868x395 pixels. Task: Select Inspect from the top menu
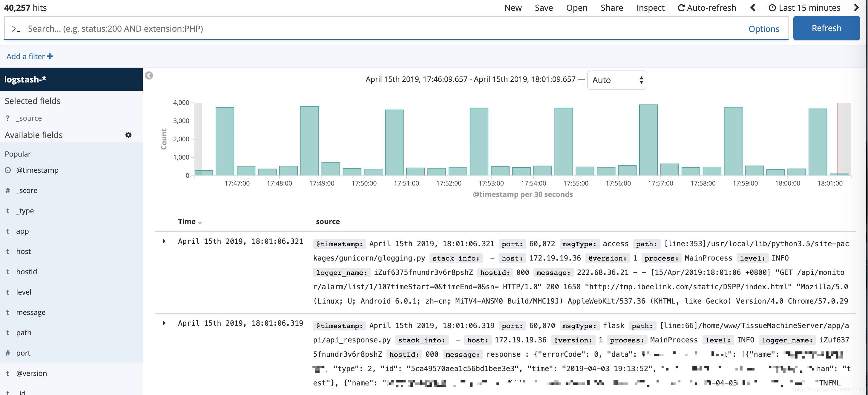pyautogui.click(x=650, y=7)
